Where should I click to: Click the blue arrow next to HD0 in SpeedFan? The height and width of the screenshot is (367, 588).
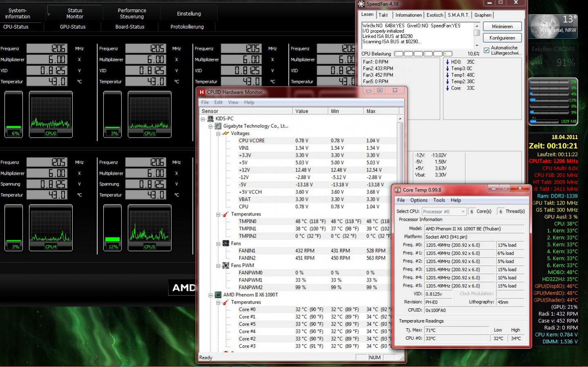447,62
